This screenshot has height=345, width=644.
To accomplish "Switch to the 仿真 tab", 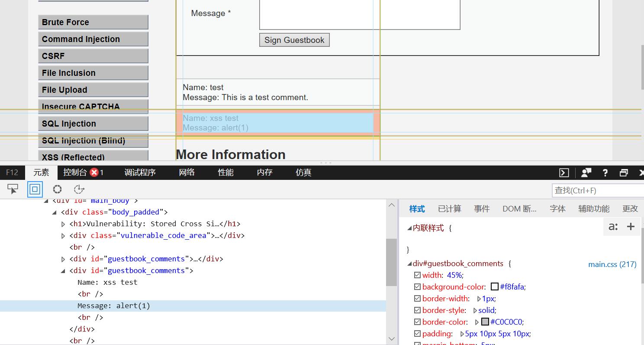I will pos(303,172).
